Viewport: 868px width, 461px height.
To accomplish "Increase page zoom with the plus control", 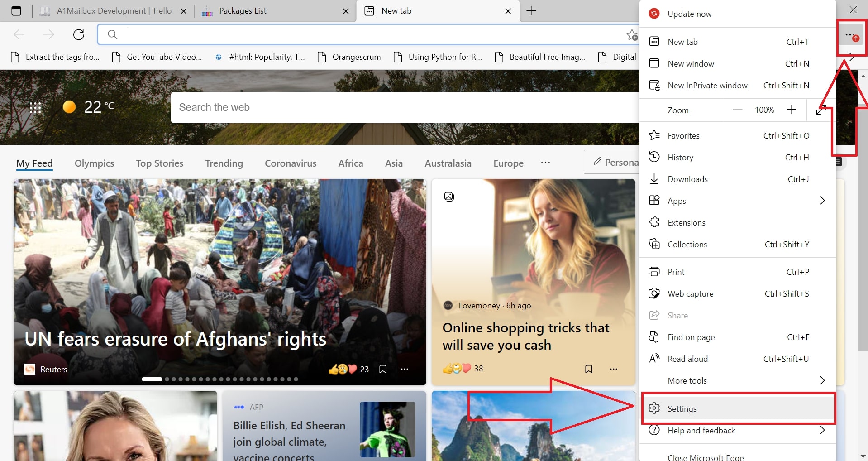I will 792,110.
